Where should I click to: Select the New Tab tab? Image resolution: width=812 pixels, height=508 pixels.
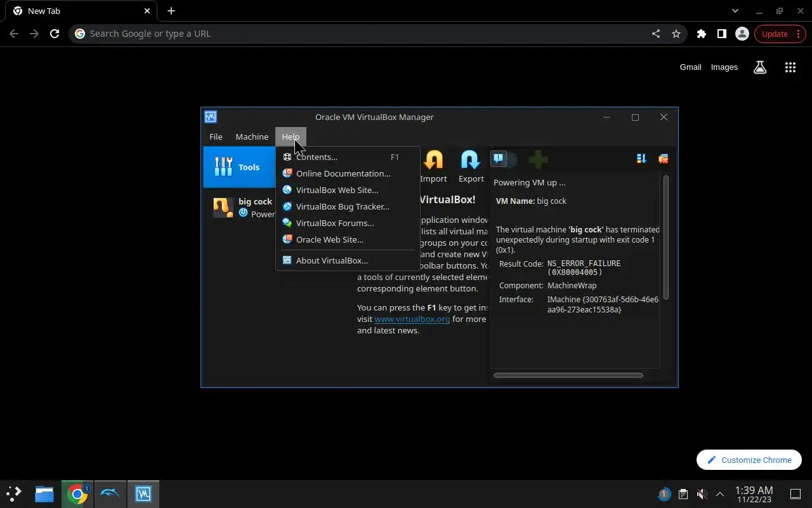point(81,11)
